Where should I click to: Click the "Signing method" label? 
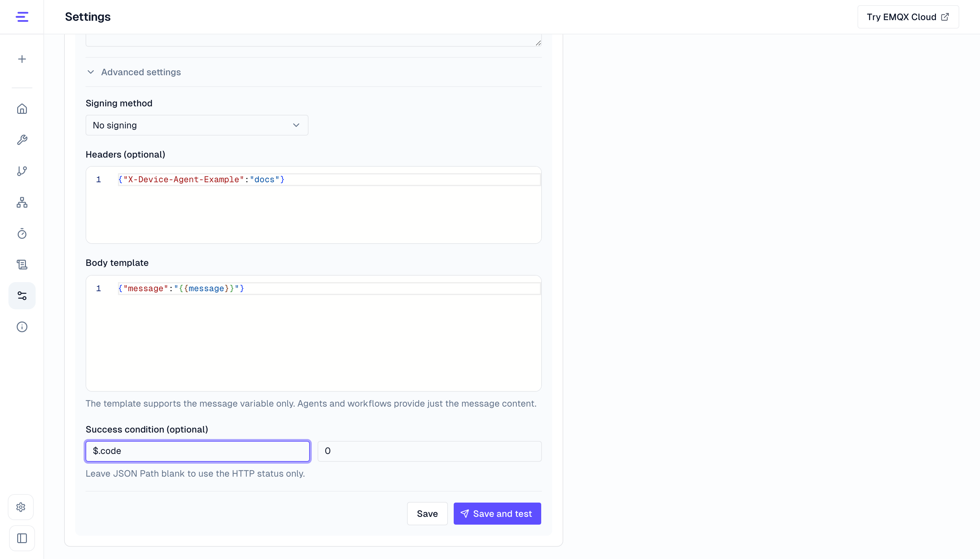coord(119,103)
